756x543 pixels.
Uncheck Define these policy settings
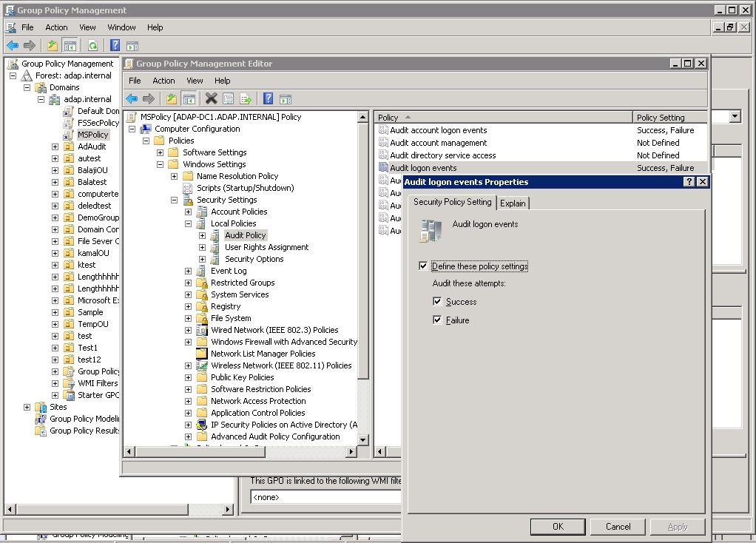tap(423, 266)
